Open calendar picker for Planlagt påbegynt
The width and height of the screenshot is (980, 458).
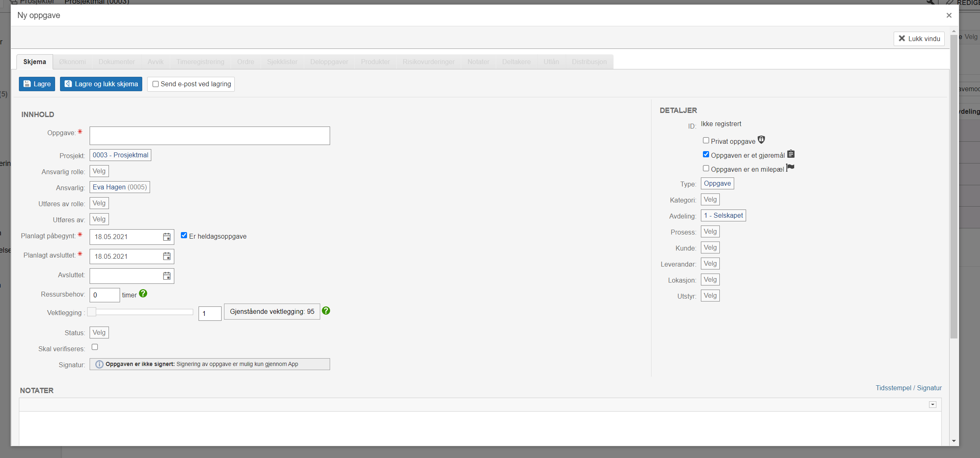tap(166, 237)
